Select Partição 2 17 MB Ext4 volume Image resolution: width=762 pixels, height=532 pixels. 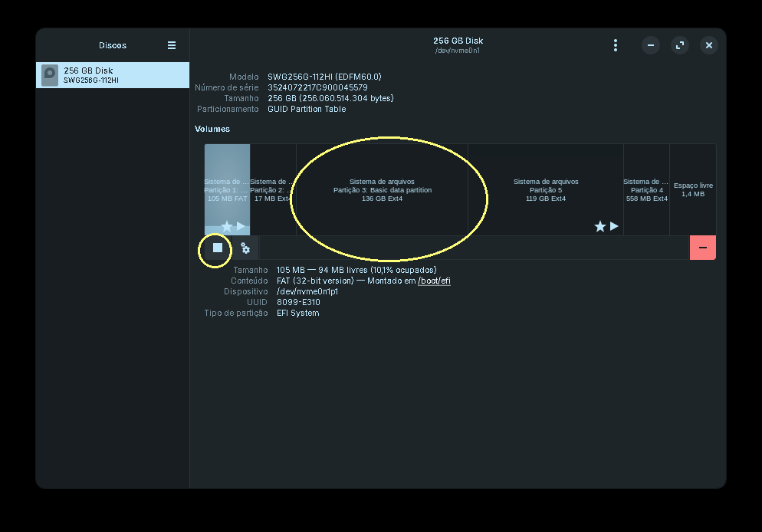(273, 190)
